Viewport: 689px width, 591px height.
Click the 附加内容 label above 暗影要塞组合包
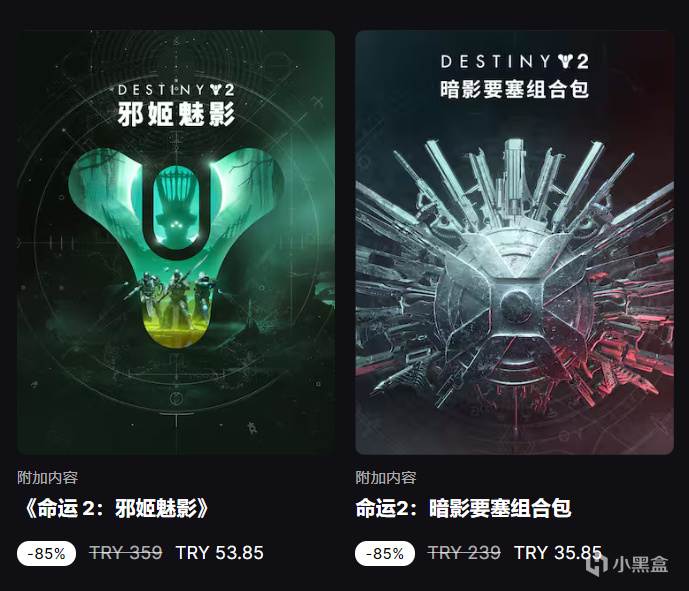click(x=386, y=478)
